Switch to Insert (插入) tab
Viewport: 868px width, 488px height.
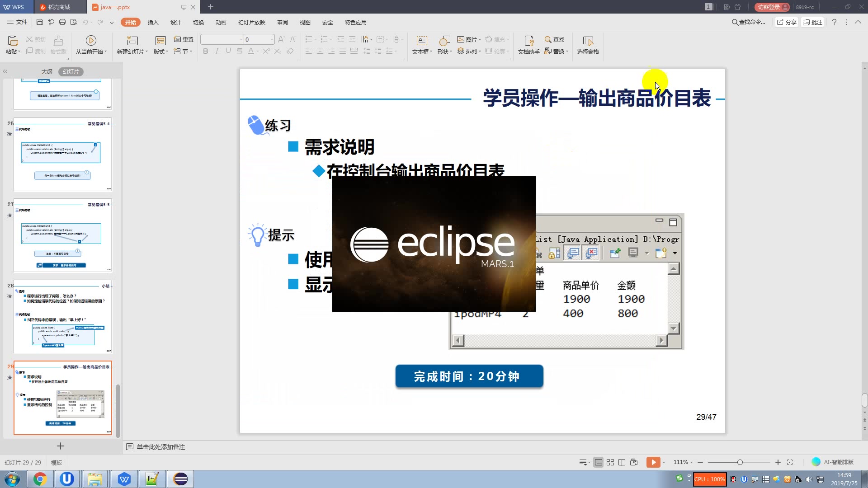point(153,22)
